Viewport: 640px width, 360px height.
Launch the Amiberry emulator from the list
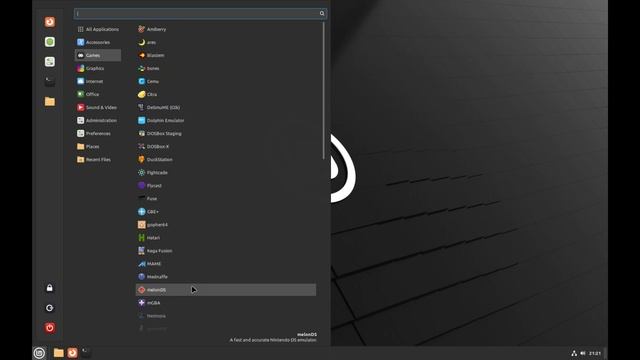pos(226,29)
